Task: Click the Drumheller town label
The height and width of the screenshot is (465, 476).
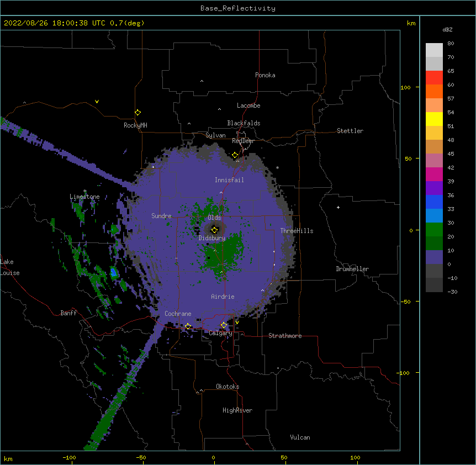Action: [352, 269]
